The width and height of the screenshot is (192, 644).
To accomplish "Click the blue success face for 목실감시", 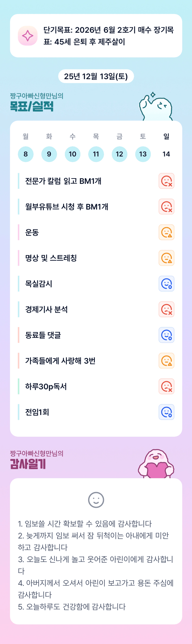I will [166, 284].
